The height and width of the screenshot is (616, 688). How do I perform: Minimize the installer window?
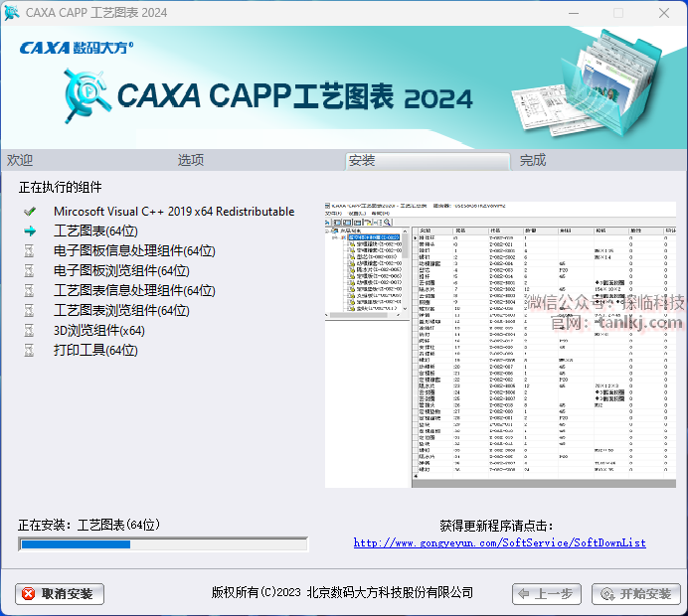tap(574, 13)
